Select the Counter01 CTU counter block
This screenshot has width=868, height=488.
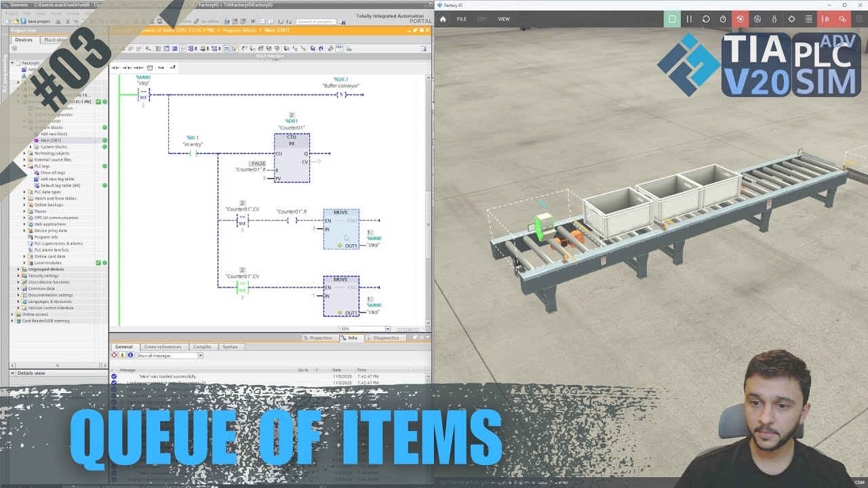[292, 158]
